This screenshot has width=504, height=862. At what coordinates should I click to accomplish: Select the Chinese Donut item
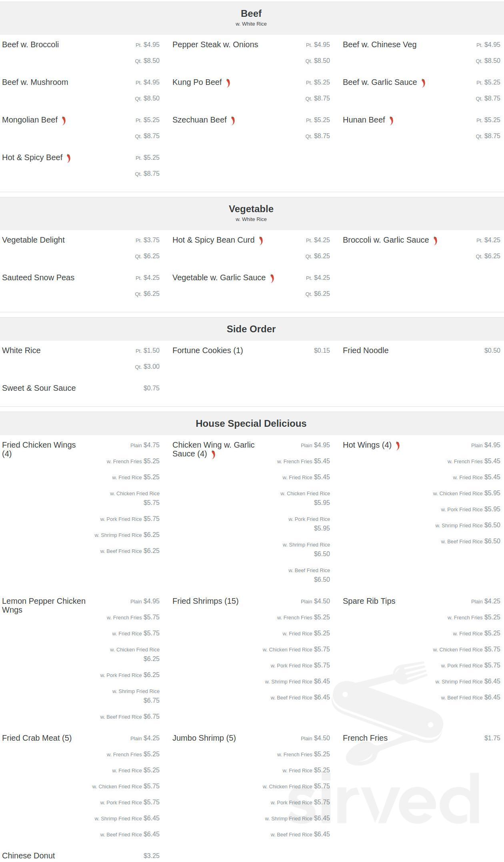pos(28,856)
